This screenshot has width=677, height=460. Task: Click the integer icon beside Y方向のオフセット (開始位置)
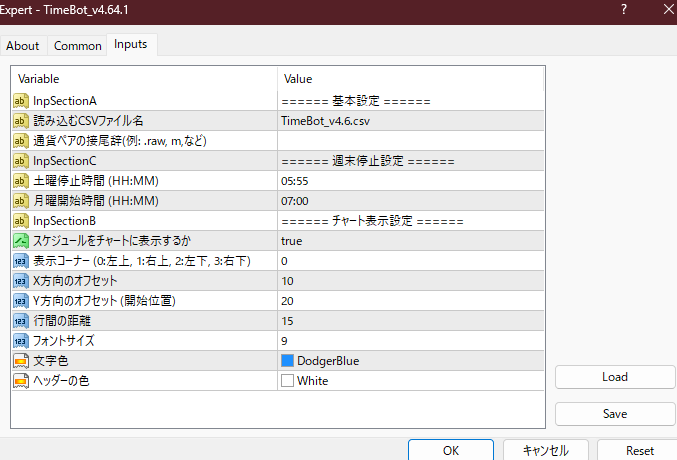(x=21, y=301)
